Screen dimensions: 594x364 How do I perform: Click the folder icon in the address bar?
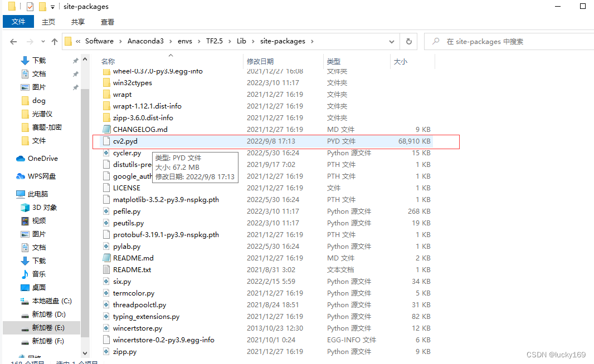pyautogui.click(x=67, y=41)
